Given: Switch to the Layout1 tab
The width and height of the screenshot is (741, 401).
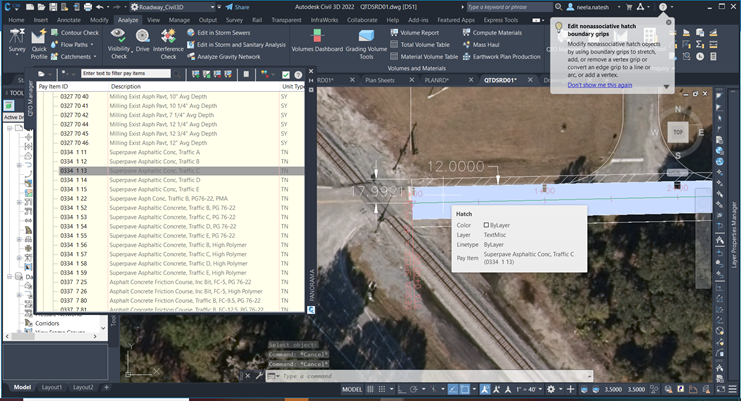Looking at the screenshot, I should [52, 387].
